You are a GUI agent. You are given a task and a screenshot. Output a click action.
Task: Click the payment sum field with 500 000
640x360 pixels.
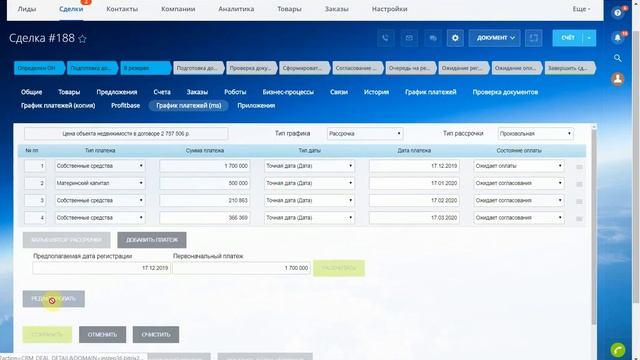point(204,183)
